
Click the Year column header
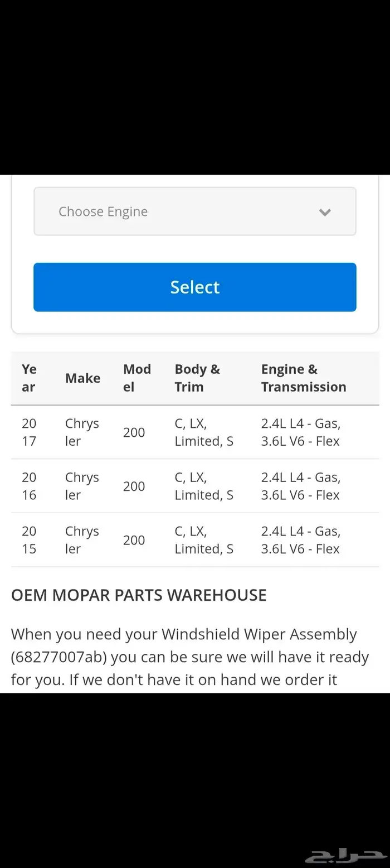pyautogui.click(x=29, y=378)
